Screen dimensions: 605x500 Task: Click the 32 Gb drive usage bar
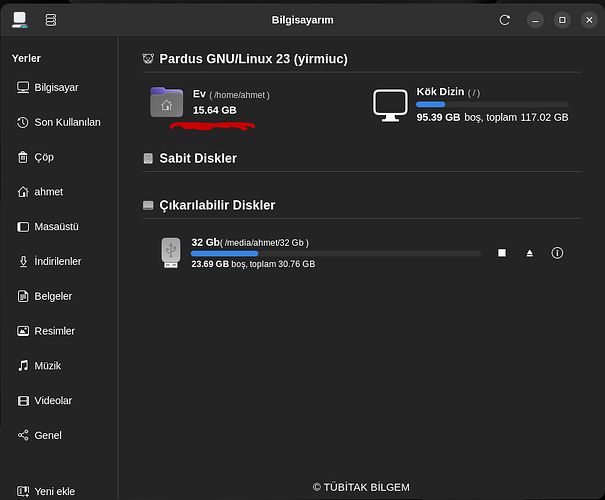(x=336, y=253)
